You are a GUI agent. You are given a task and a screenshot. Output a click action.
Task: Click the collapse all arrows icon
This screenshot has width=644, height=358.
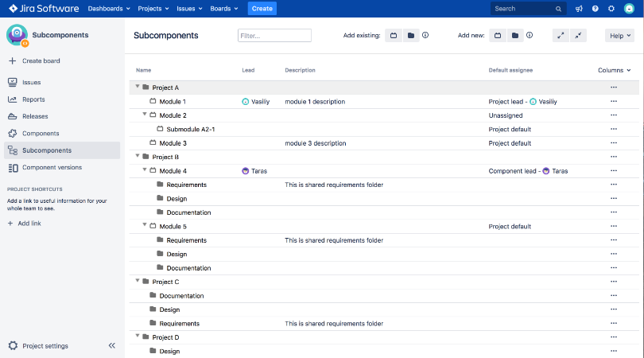[578, 36]
